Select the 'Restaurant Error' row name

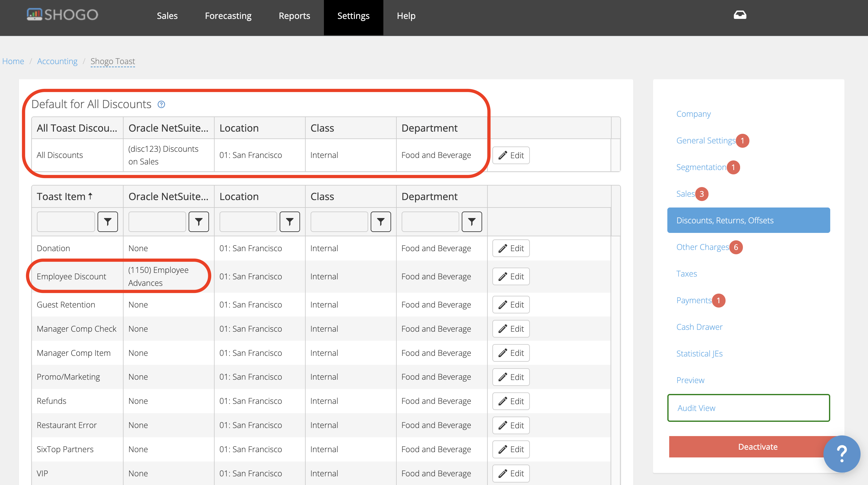tap(66, 425)
